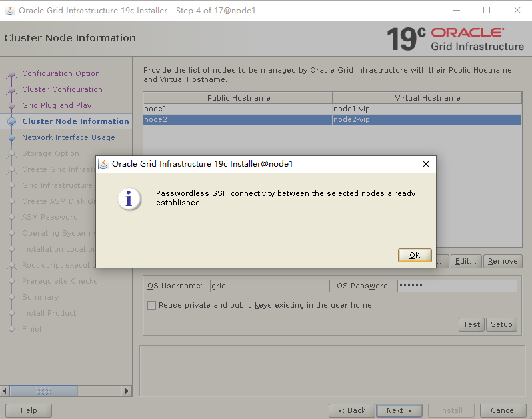532x419 pixels.
Task: Click the left arrow on the sidebar scrollbar
Action: [x=5, y=391]
